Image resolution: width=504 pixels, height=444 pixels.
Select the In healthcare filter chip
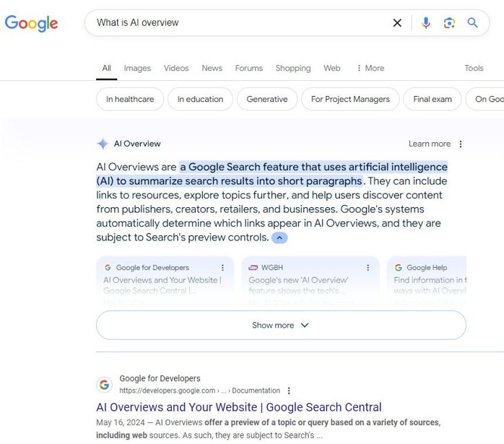click(130, 99)
